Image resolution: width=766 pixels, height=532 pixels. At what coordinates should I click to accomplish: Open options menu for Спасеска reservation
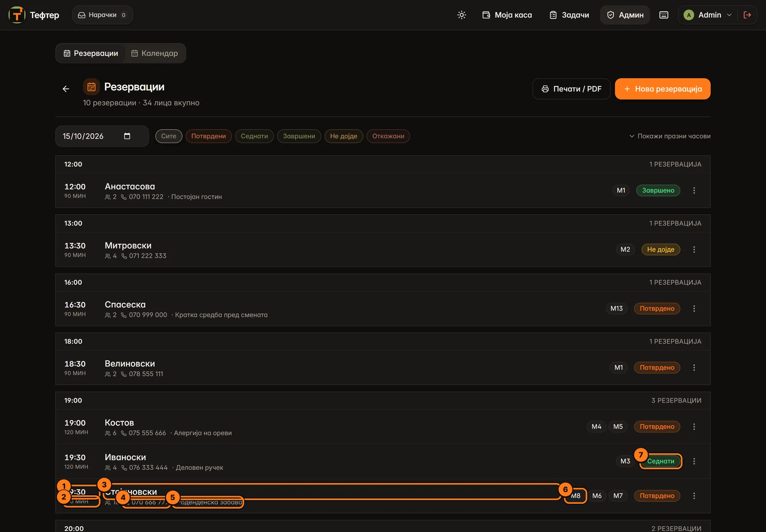pyautogui.click(x=694, y=308)
